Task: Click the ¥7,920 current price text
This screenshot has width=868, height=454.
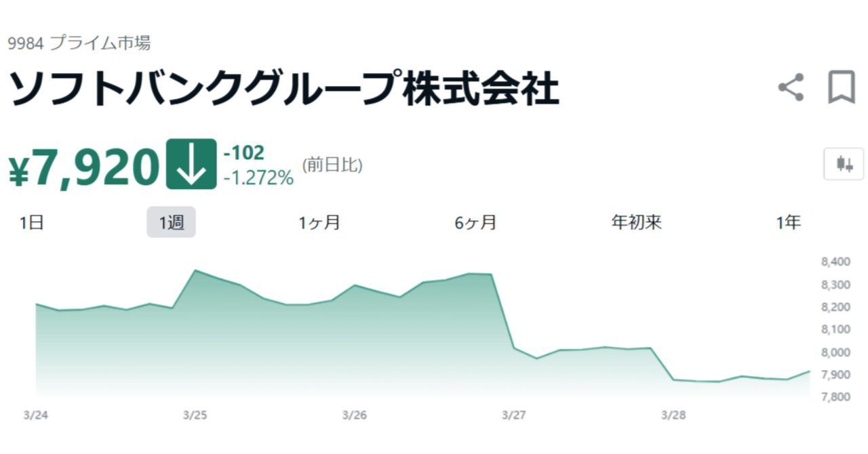Action: (81, 165)
